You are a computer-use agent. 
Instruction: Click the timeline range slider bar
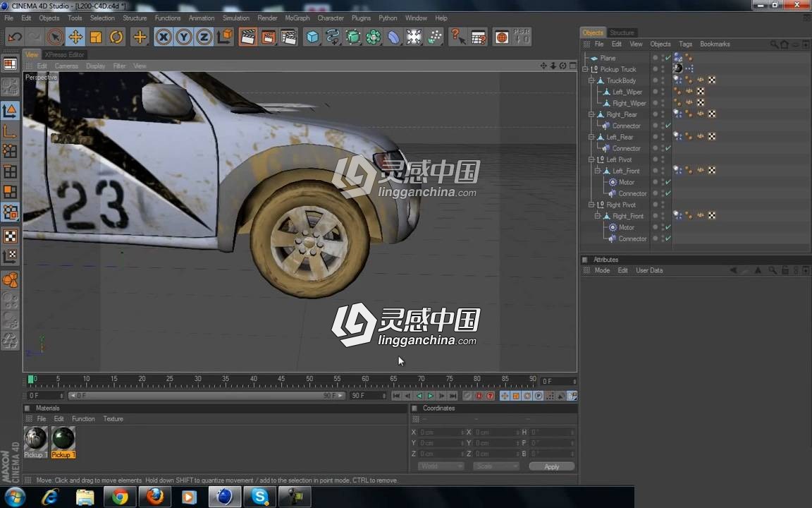click(x=207, y=396)
